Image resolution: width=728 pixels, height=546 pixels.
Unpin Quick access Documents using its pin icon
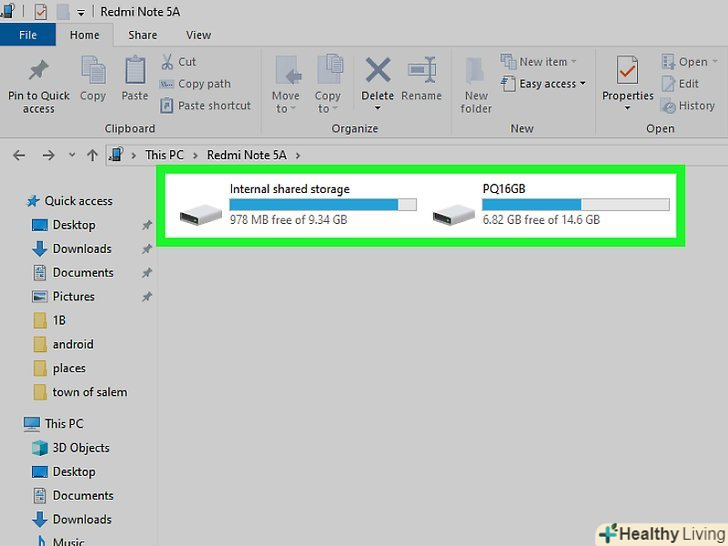pos(147,273)
